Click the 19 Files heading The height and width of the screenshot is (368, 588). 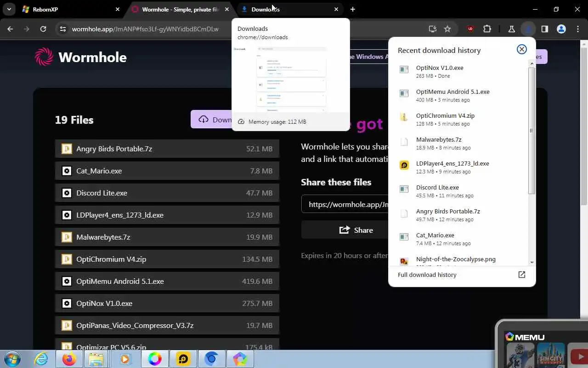(74, 120)
